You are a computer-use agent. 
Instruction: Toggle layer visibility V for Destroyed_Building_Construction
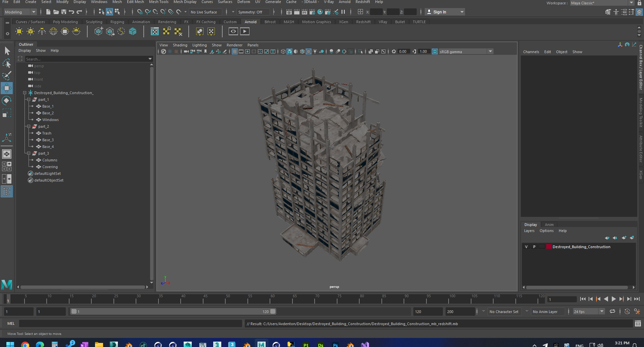(526, 247)
